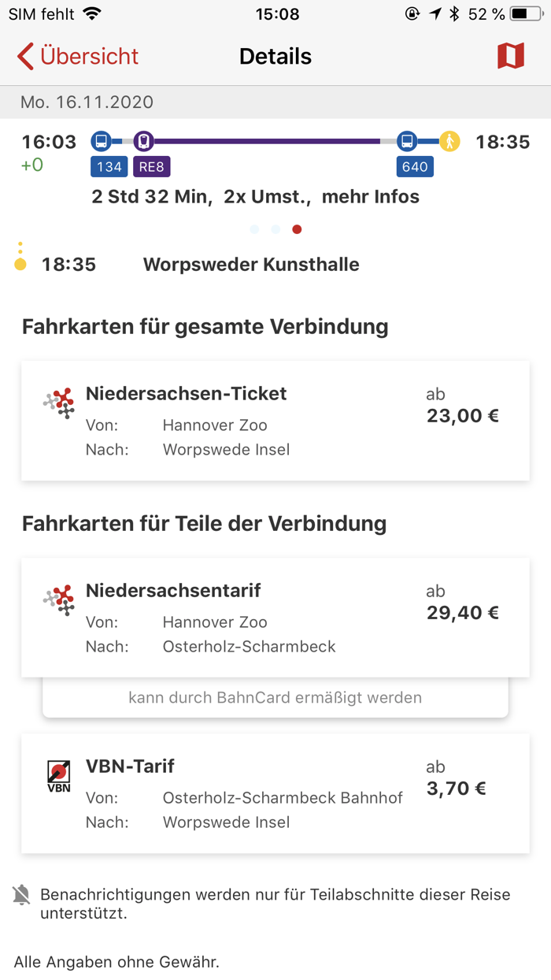
Task: Tap the bus line 134 icon
Action: tap(109, 166)
